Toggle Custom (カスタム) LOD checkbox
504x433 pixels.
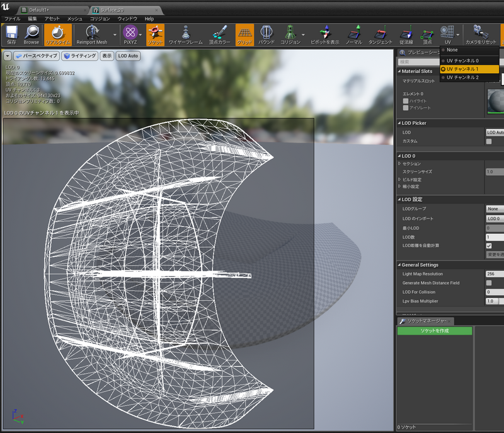point(489,141)
